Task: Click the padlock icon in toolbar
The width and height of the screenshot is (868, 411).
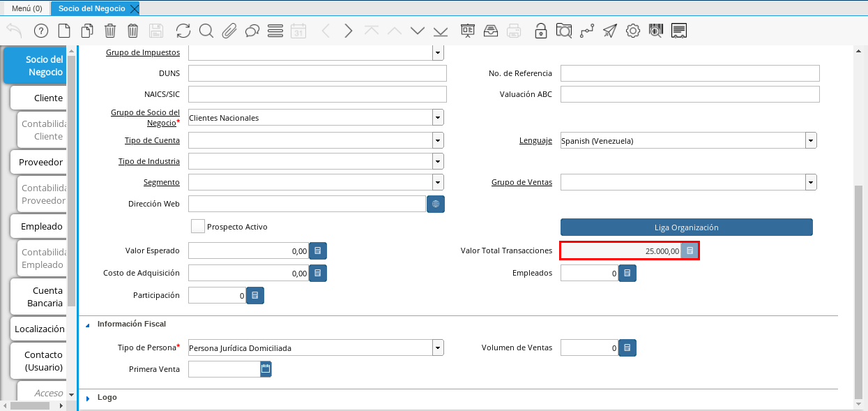Action: (x=541, y=31)
